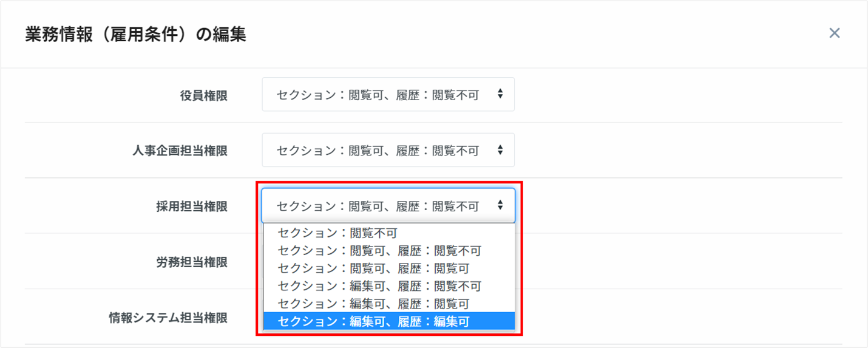The height and width of the screenshot is (348, 868).
Task: Select セクション：編集可、履歴：閲覧不可 in list
Action: 379,286
